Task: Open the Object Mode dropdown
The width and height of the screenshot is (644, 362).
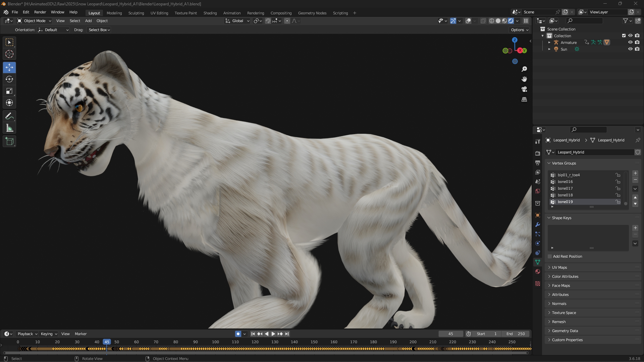Action: pyautogui.click(x=34, y=21)
